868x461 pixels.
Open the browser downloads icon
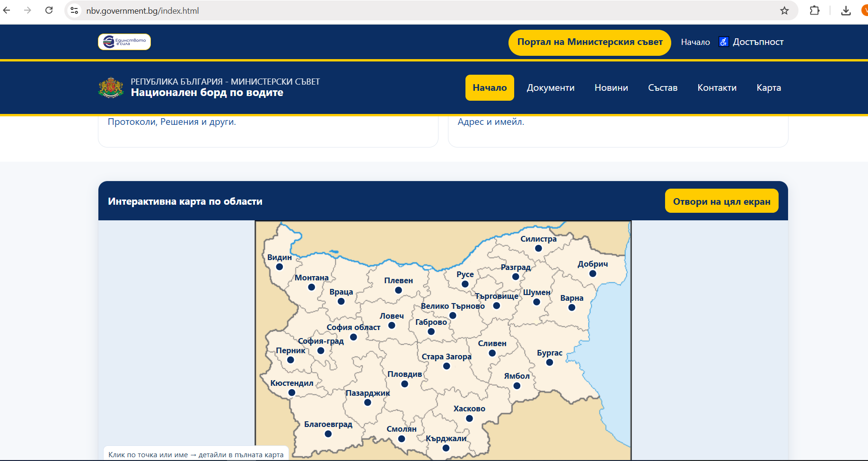click(846, 10)
